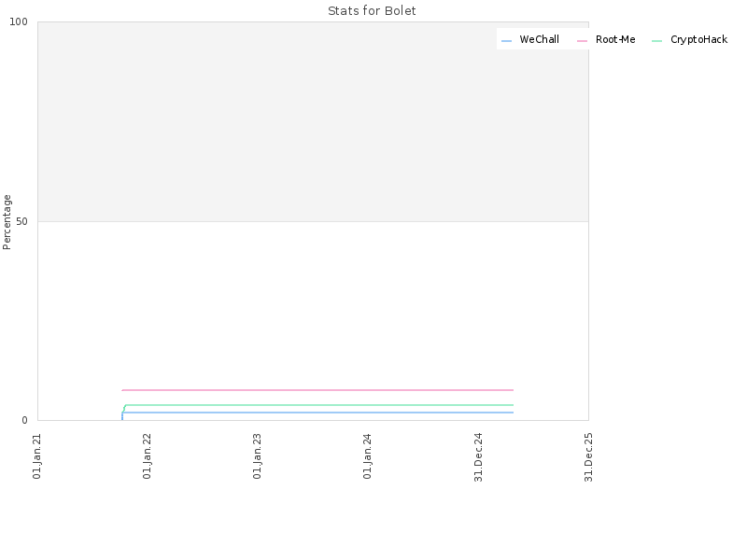This screenshot has height=560, width=747.
Task: Click the 01.Jan.21 x-axis label
Action: pyautogui.click(x=37, y=456)
